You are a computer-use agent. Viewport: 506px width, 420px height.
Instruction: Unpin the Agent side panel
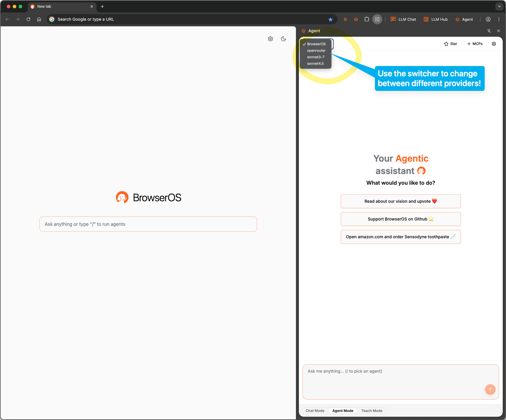tap(489, 31)
